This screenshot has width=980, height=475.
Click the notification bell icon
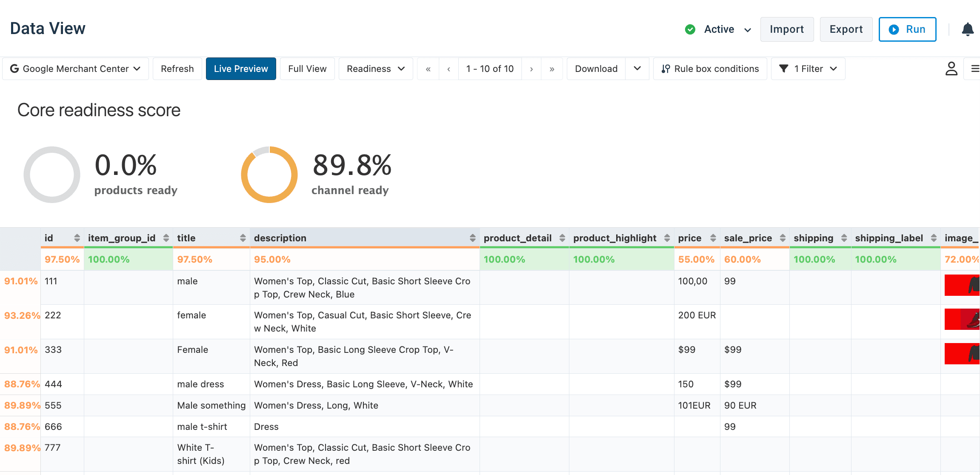coord(968,29)
